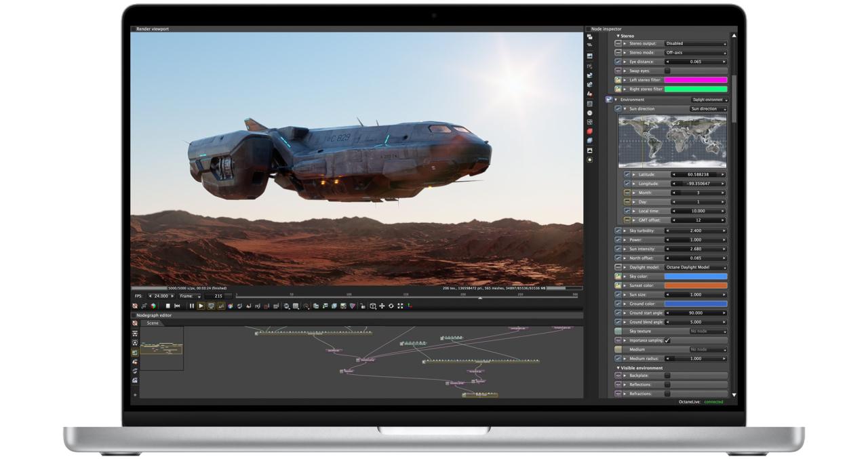868x459 pixels.
Task: Click the highlighted play render button
Action: click(x=201, y=306)
